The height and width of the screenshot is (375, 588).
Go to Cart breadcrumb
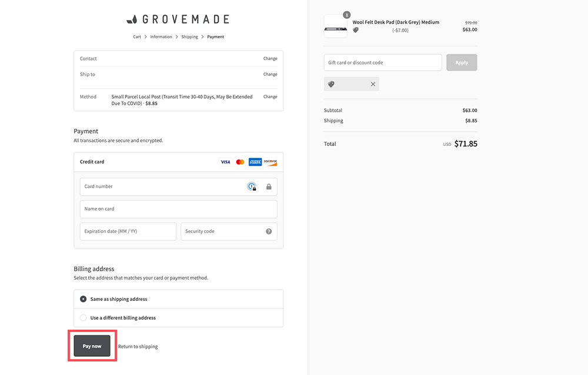coord(137,36)
